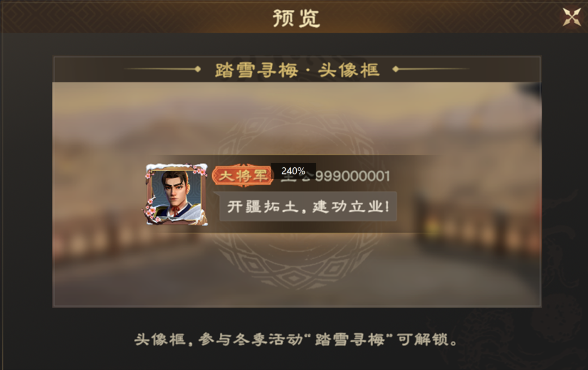This screenshot has height=370, width=588.
Task: Click the circular emblem pattern below chat bubble
Action: click(296, 259)
